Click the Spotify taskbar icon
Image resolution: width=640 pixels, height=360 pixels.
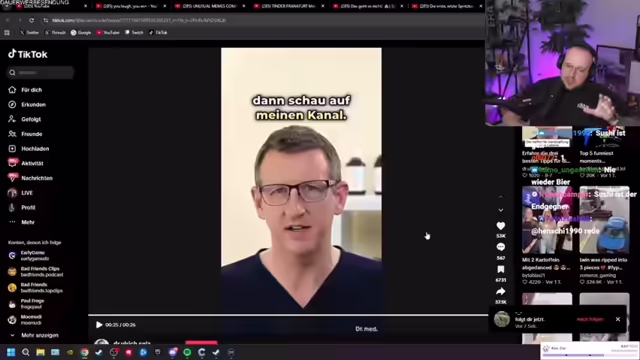coord(187,352)
